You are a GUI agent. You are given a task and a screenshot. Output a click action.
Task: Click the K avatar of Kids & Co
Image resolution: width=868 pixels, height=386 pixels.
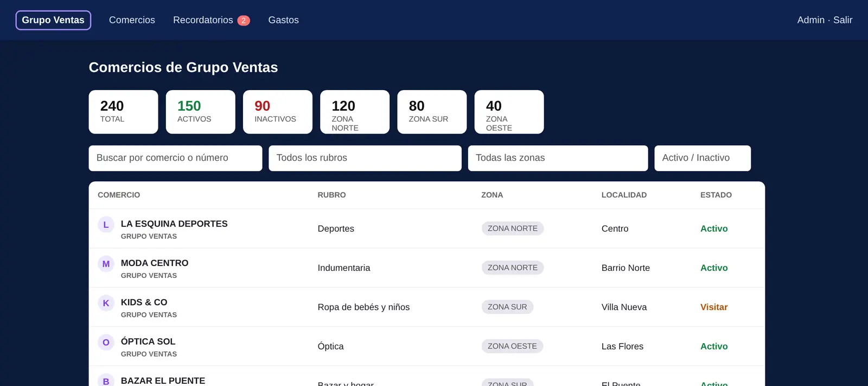[106, 303]
